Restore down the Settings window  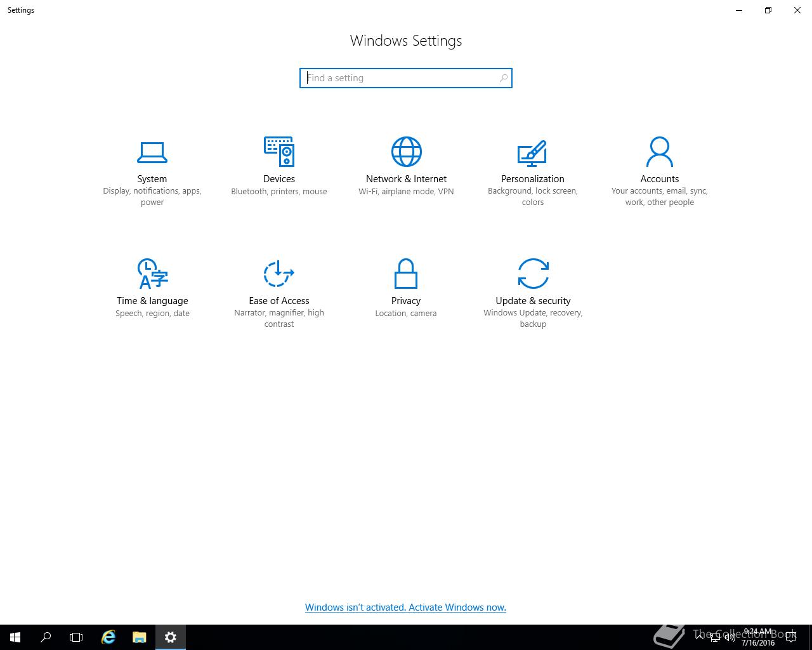click(768, 10)
